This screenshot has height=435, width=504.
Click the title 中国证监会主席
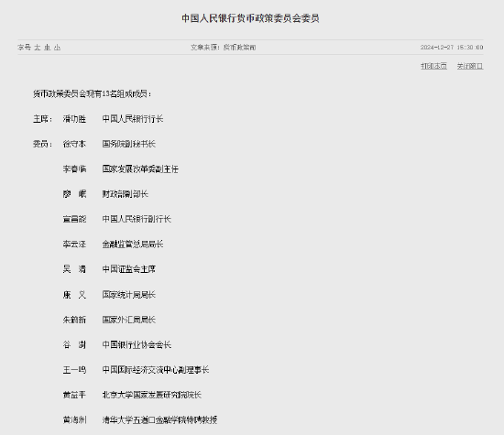(x=129, y=269)
